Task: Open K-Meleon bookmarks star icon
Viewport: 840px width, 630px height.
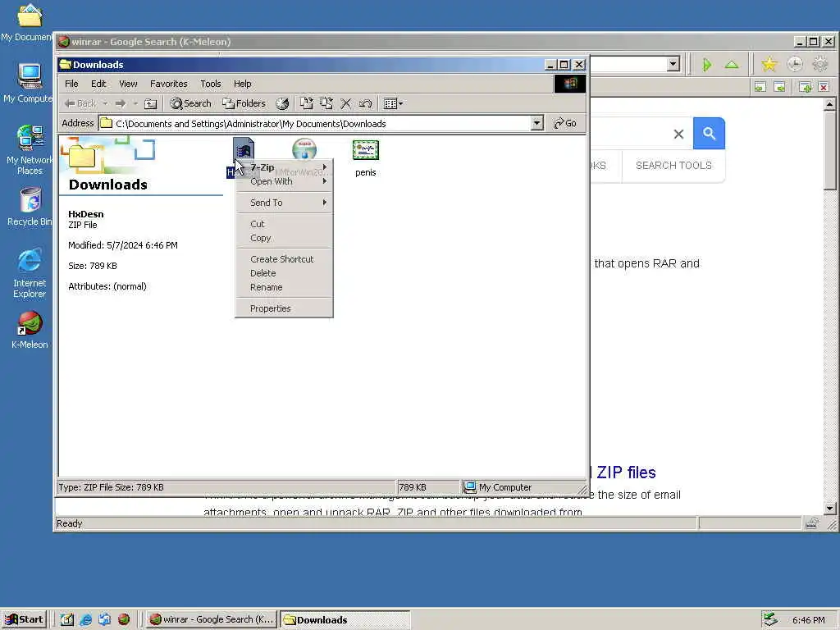Action: (769, 65)
